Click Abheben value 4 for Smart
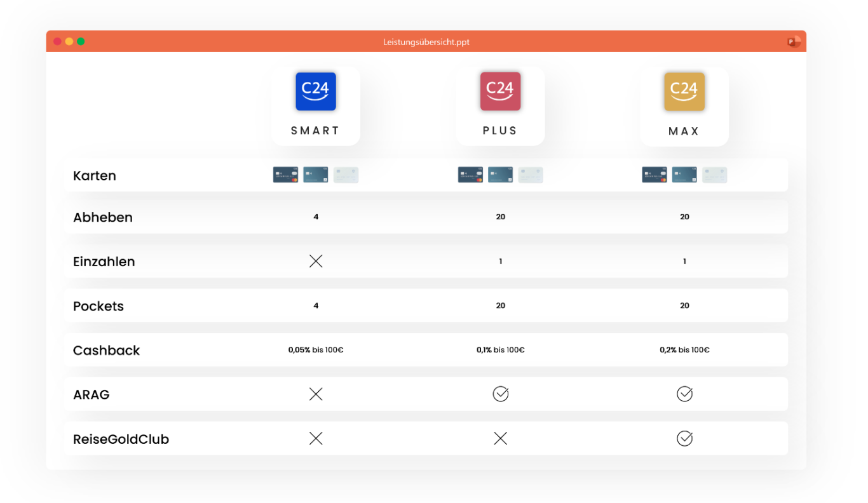This screenshot has height=503, width=868. coord(316,217)
